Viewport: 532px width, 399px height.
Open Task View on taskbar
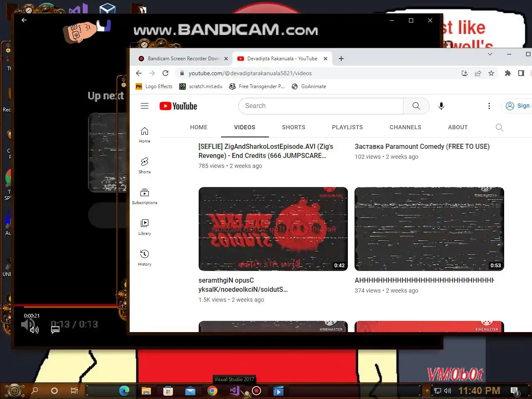pos(74,391)
